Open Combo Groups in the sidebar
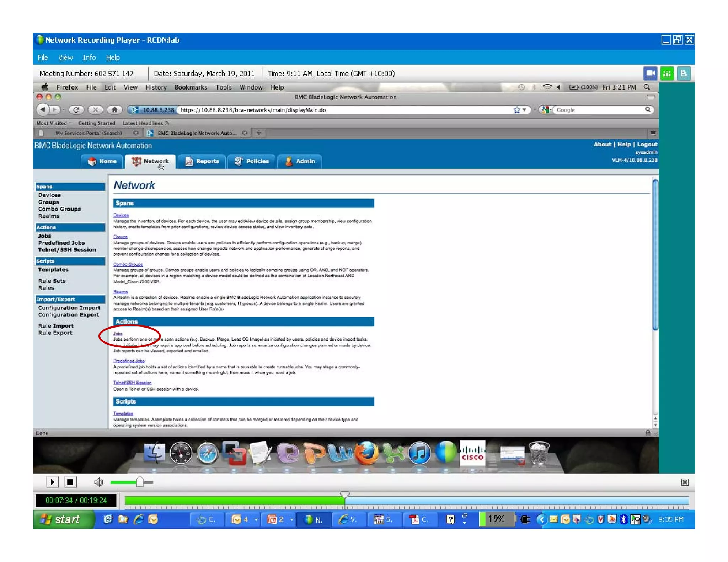Screen dimensions: 728x562 coord(59,209)
